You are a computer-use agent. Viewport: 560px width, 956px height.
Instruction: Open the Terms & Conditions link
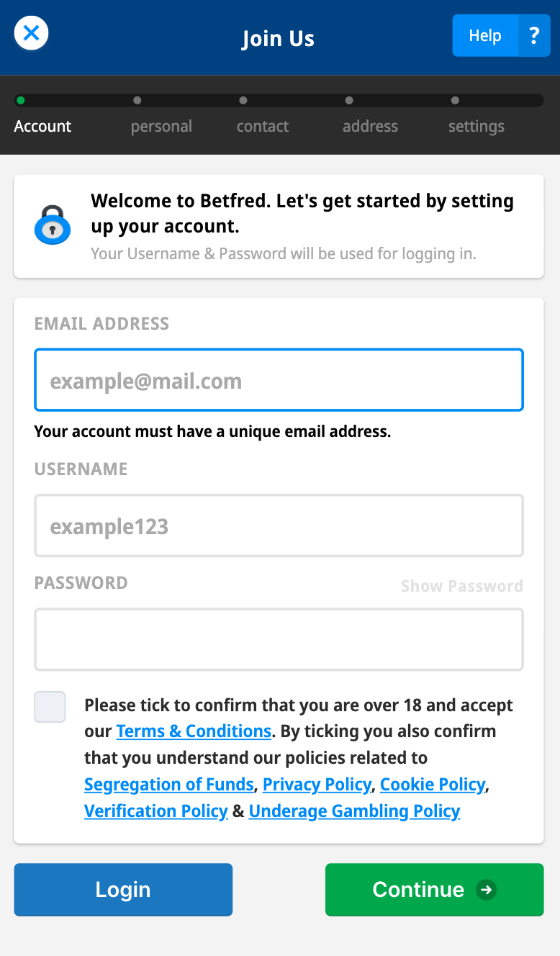194,731
